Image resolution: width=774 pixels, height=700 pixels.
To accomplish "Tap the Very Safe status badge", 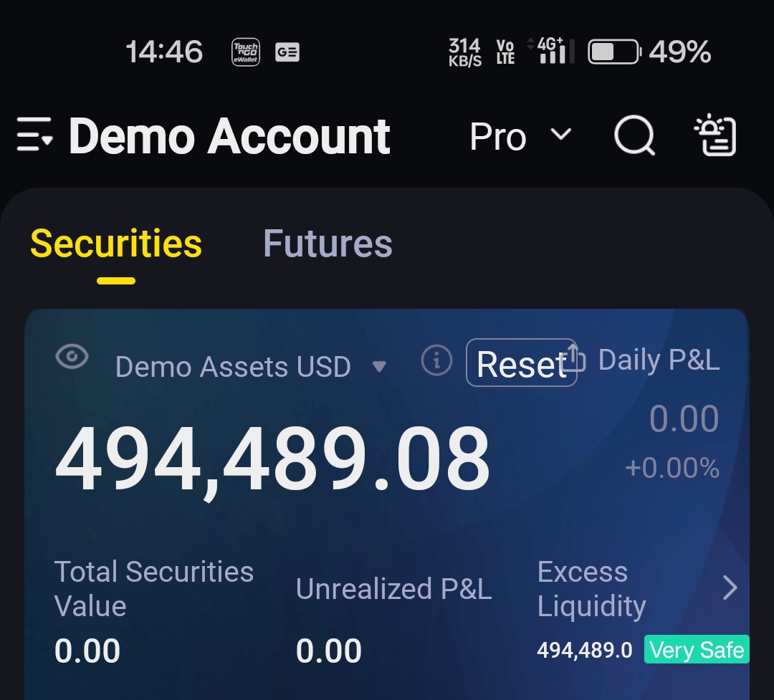I will 697,650.
